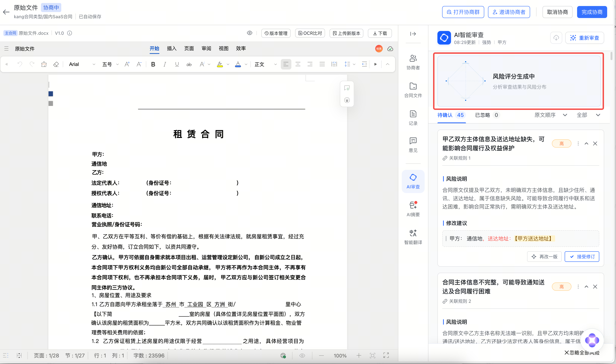Click the 下载 button
This screenshot has width=616, height=364.
pyautogui.click(x=380, y=33)
